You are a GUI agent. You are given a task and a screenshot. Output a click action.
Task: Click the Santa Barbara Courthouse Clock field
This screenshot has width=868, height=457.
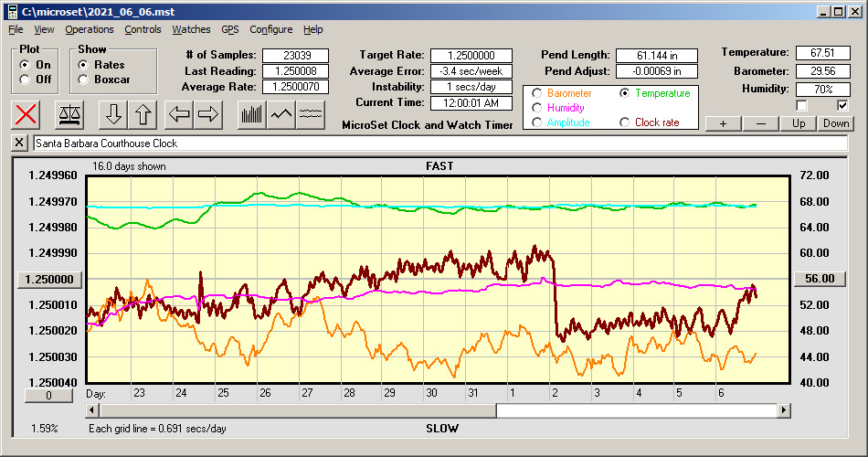(440, 143)
